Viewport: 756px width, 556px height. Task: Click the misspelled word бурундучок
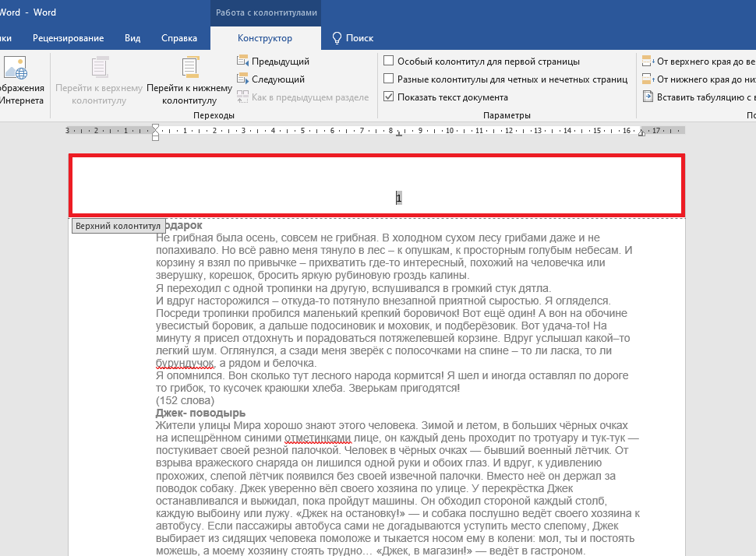185,363
